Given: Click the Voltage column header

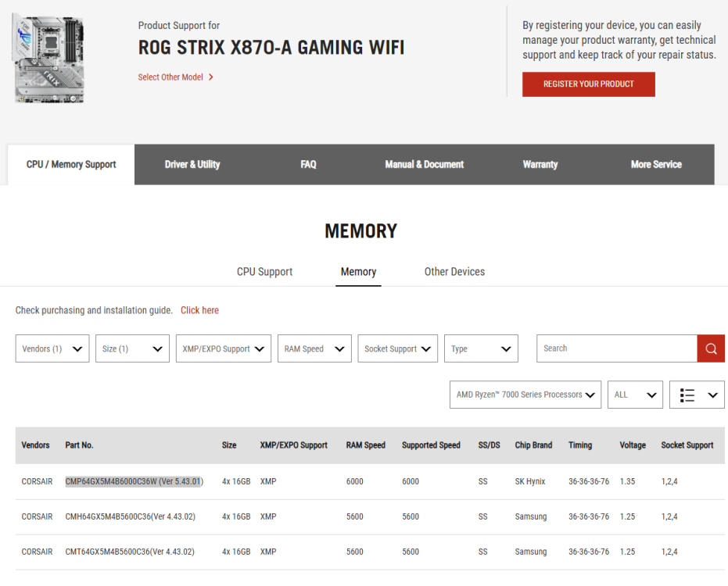Looking at the screenshot, I should pyautogui.click(x=633, y=445).
